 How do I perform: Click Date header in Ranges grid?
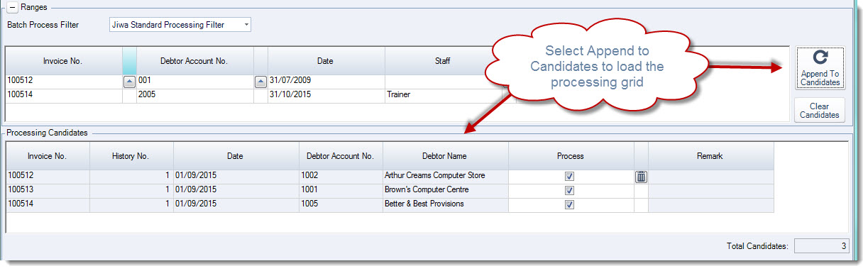tap(326, 61)
